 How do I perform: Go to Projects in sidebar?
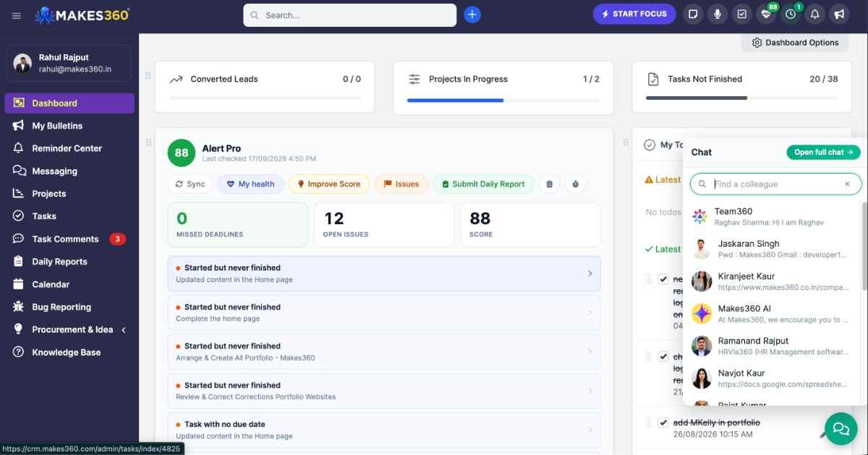69,194
